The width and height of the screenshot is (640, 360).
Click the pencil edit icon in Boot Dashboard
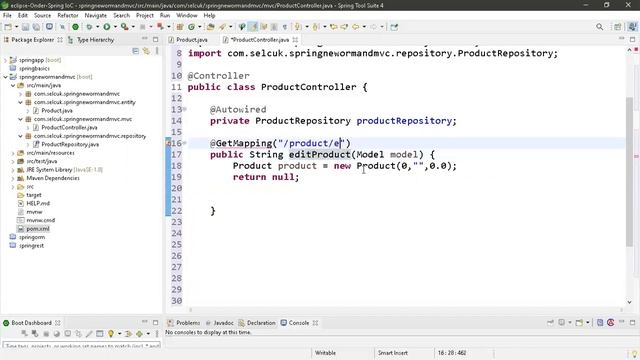coord(89,334)
